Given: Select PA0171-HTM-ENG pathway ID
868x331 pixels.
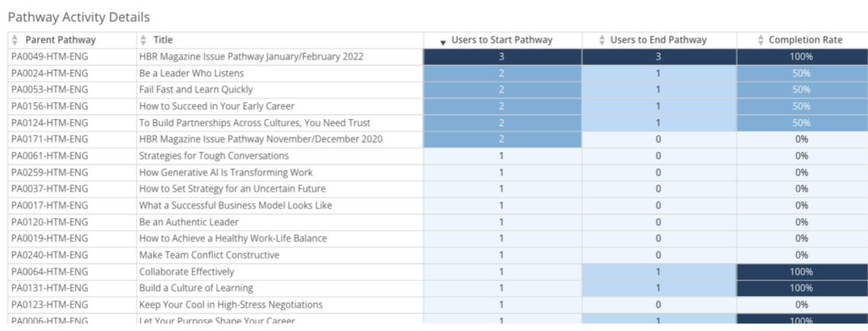Looking at the screenshot, I should click(x=49, y=139).
